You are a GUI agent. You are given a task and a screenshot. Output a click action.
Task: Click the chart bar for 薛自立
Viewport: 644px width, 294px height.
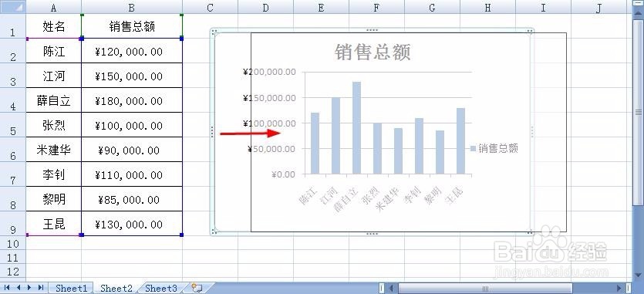click(x=356, y=127)
